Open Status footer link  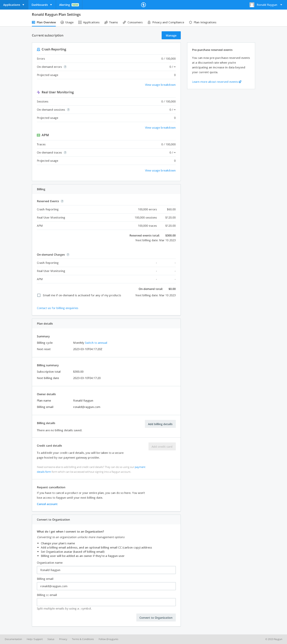point(51,639)
